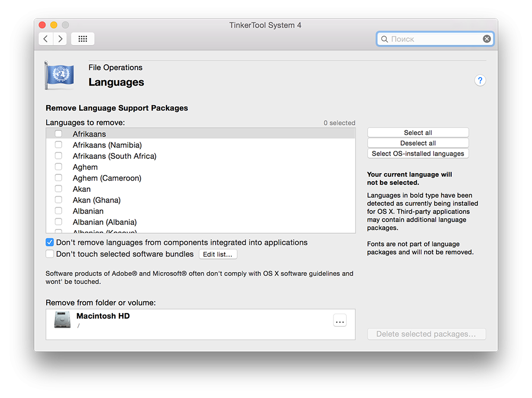
Task: Select the Akan row text
Action: point(82,189)
